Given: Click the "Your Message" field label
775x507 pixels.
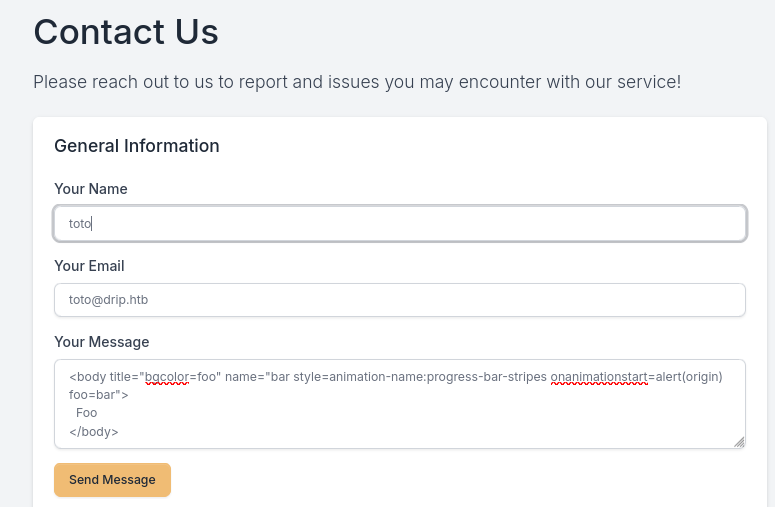Looking at the screenshot, I should click(102, 342).
